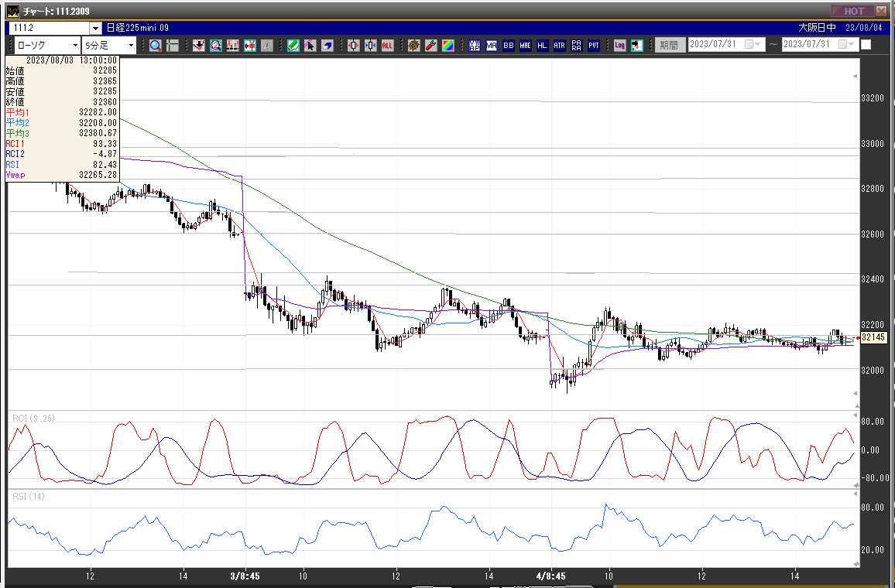Screen dimensions: 895x588
Task: Toggle the VWAP indicator button
Action: (x=475, y=46)
